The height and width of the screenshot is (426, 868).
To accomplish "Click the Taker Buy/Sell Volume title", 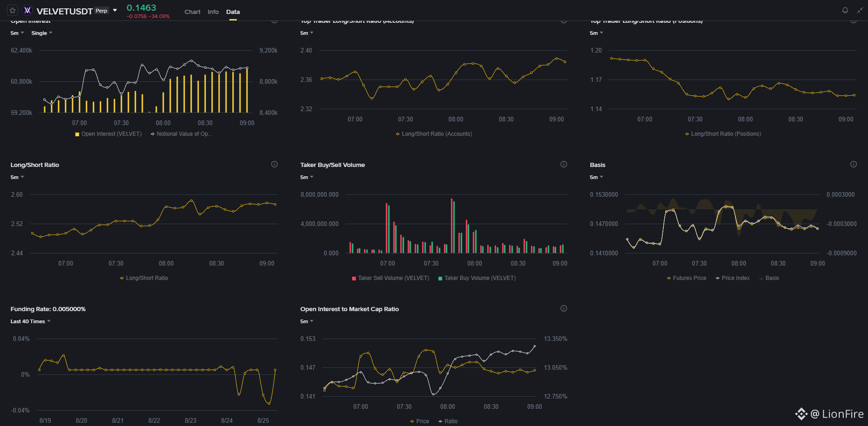I will click(333, 165).
